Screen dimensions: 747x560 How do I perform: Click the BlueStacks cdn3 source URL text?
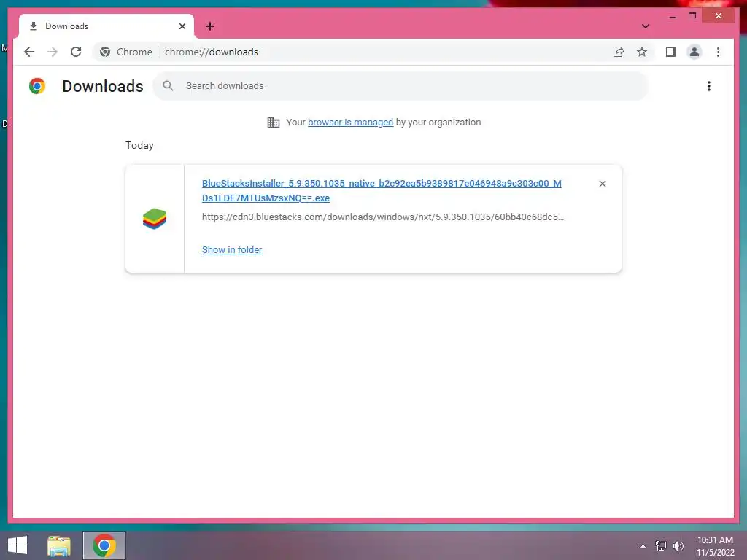tap(383, 217)
